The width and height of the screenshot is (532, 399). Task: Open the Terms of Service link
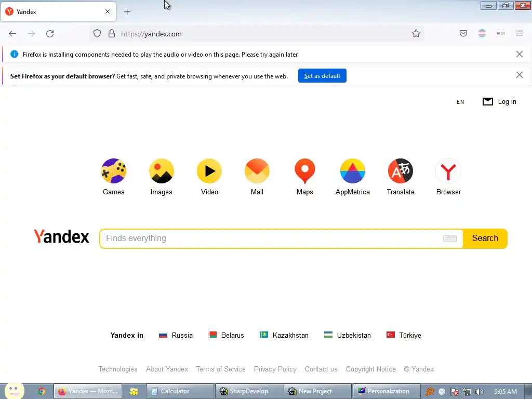click(221, 369)
